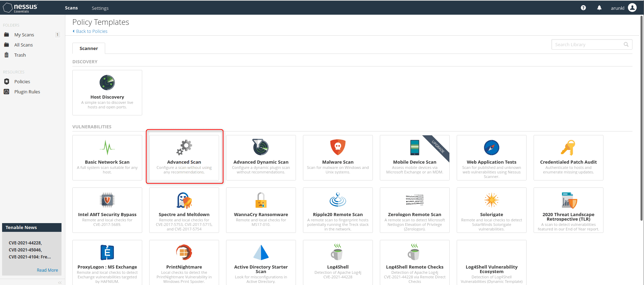Screen dimensions: 644x285
Task: Pick the WannaCry Ransomware padlock icon
Action: coord(261,200)
